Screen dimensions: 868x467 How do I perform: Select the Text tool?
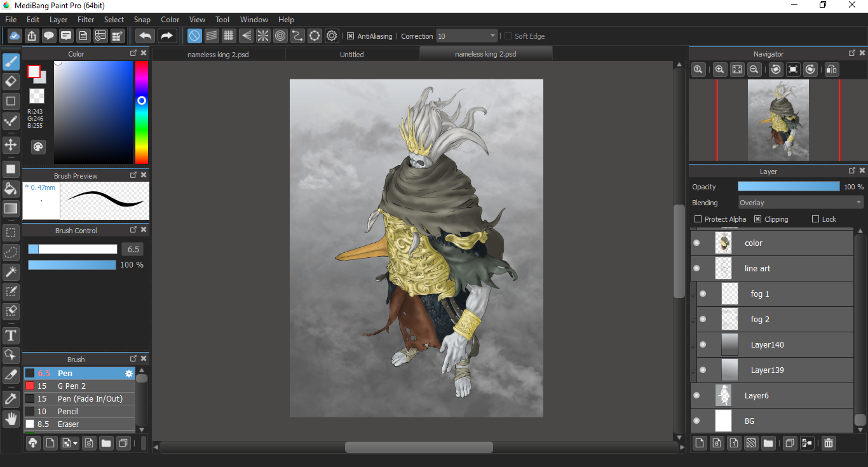click(11, 335)
